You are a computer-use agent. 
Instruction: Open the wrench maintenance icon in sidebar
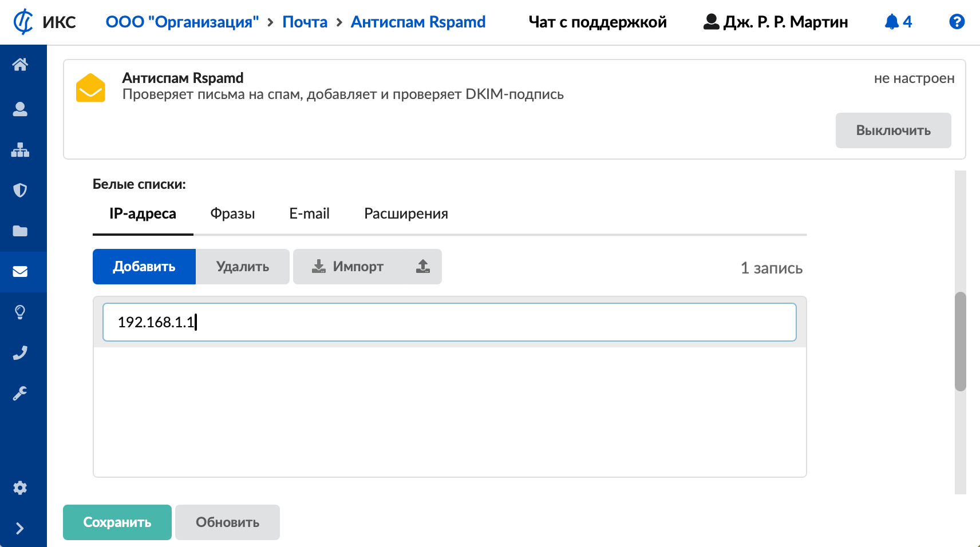click(x=20, y=394)
